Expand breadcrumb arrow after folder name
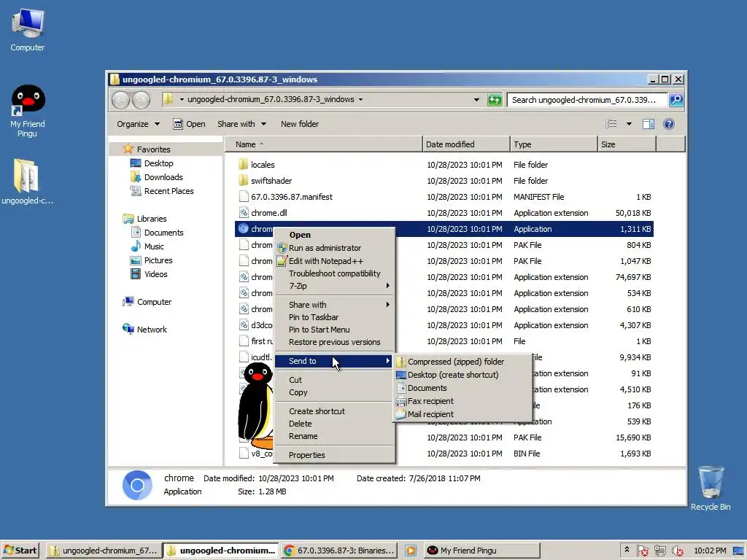This screenshot has height=560, width=747. click(x=360, y=99)
